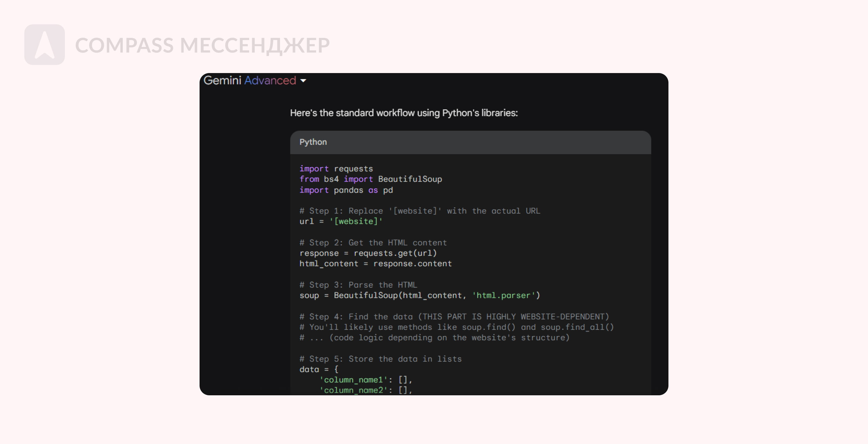Click the ''column_name2': [],' line

click(366, 390)
